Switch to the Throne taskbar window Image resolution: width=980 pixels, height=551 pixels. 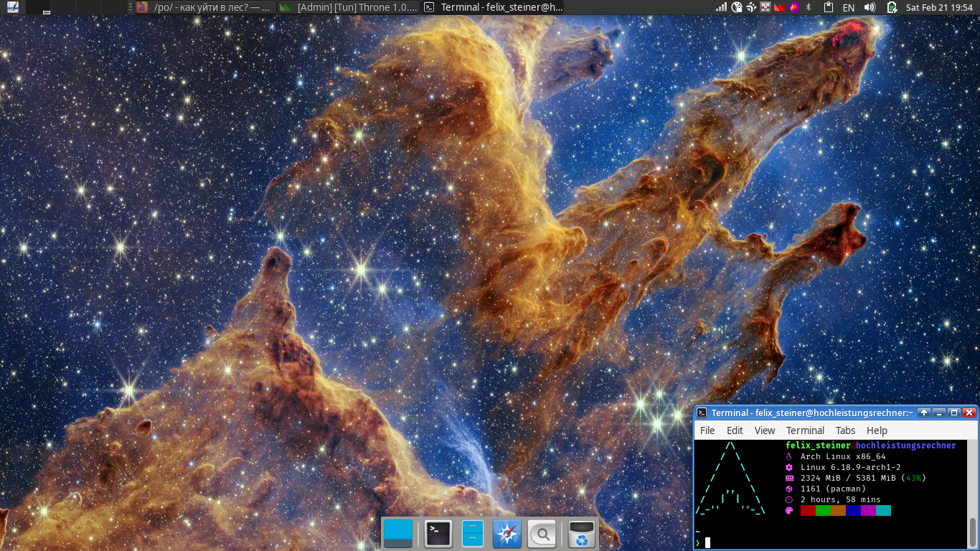coord(348,7)
